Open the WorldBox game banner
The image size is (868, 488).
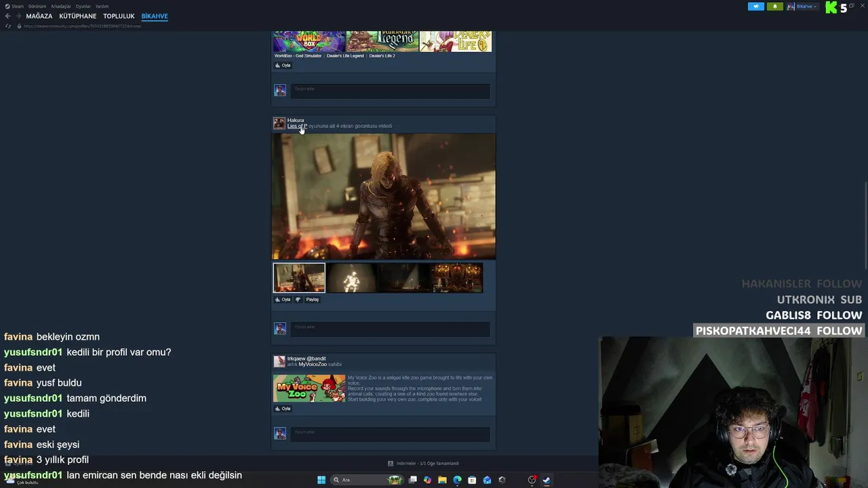tap(309, 41)
